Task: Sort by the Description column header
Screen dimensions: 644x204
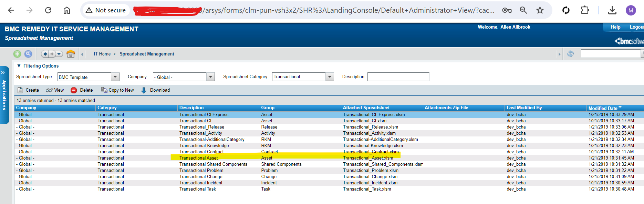Action: pos(219,108)
